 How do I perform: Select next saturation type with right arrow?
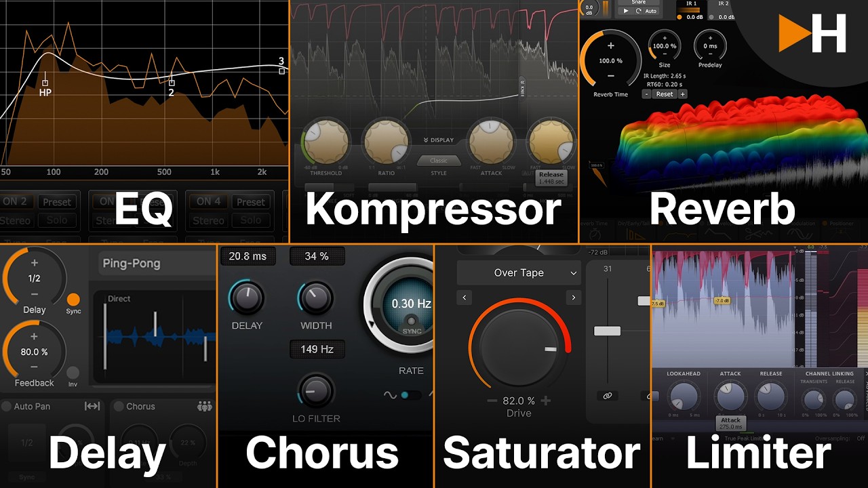[x=574, y=298]
